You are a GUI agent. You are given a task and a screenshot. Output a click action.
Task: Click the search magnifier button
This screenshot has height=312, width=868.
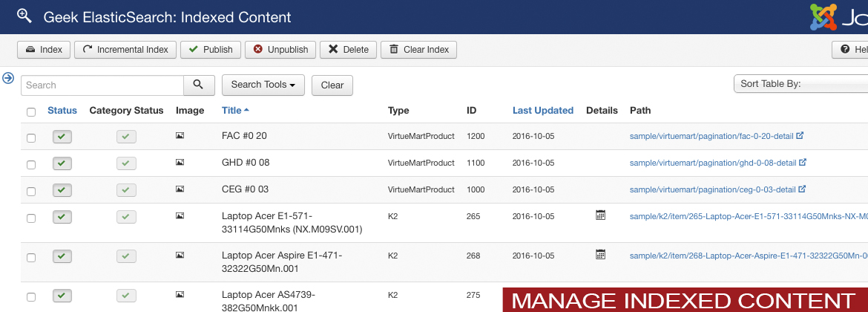[199, 85]
